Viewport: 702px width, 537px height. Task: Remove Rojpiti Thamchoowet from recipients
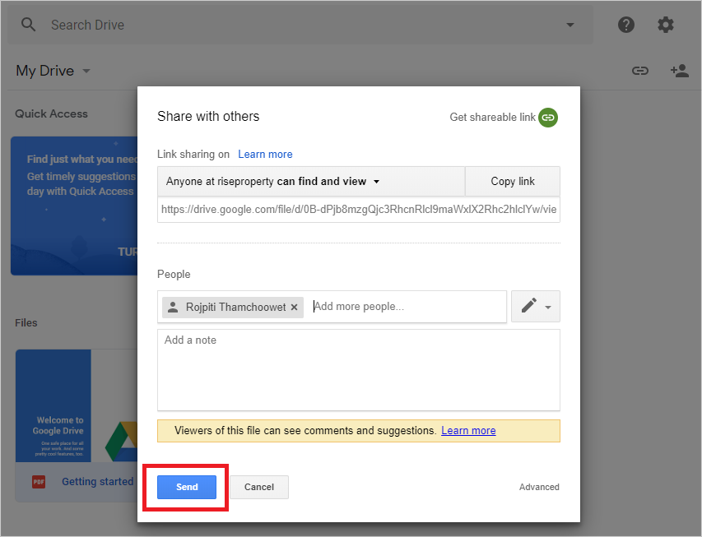[x=294, y=308]
